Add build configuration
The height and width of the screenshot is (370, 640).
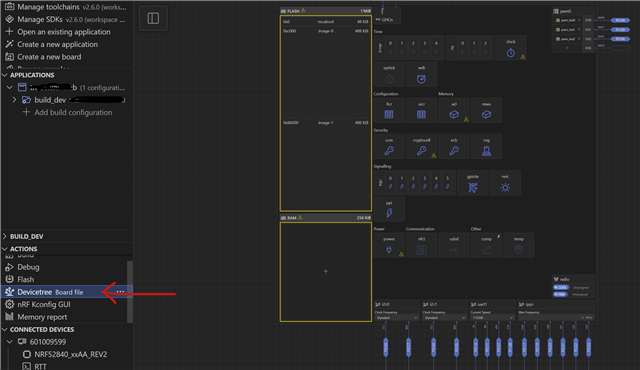click(x=67, y=112)
